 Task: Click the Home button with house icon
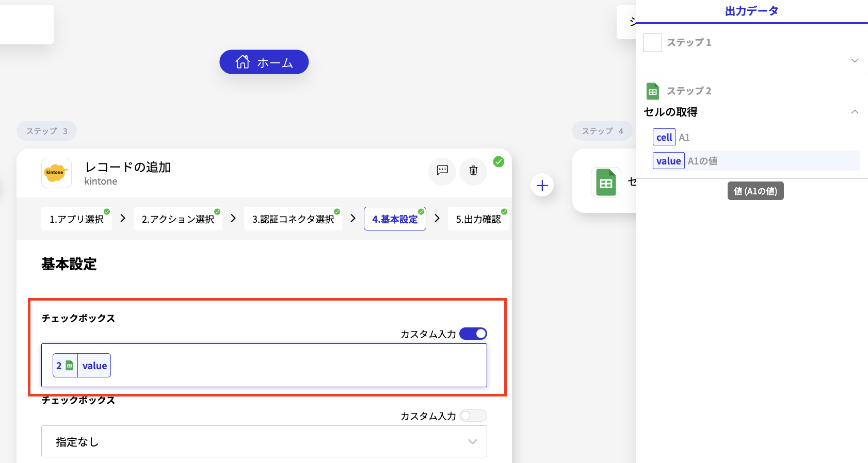264,62
